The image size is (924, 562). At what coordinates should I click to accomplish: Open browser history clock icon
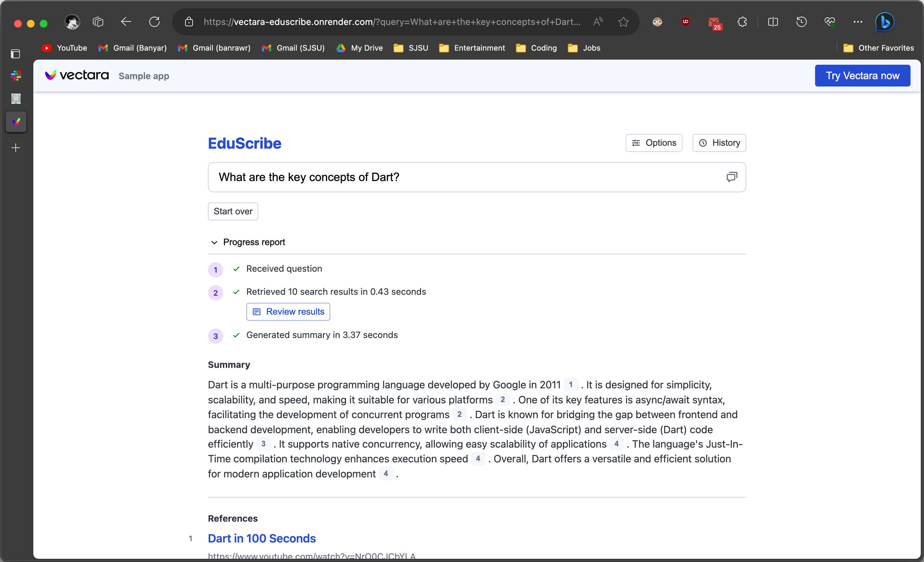[801, 22]
